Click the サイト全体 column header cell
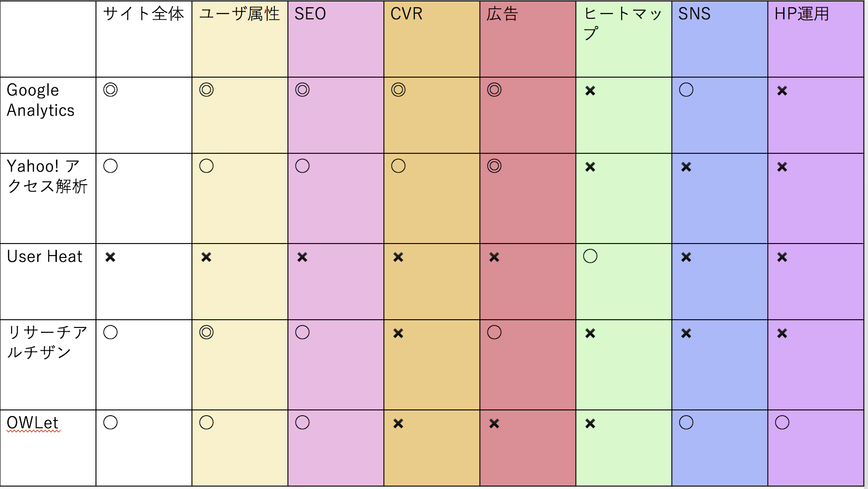 coord(144,39)
